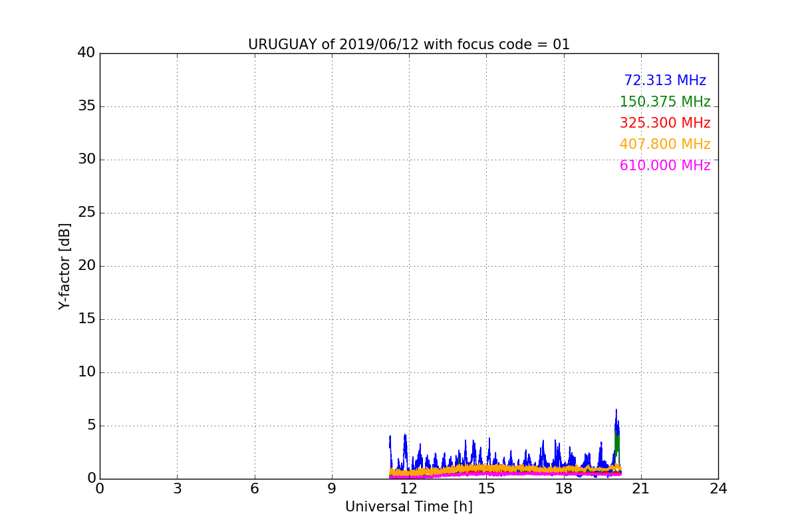Click the 21 tick on the time axis
Viewport: 798px width, 532px height.
tap(641, 489)
